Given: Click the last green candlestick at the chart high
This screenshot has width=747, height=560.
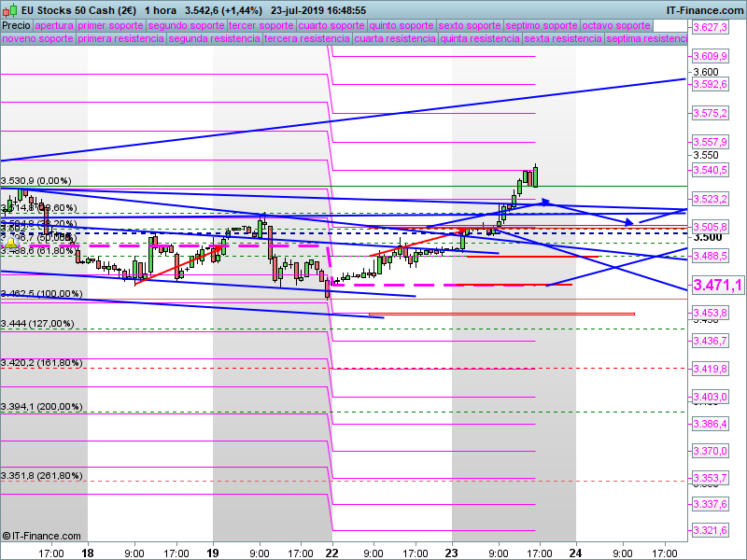Looking at the screenshot, I should pos(536,175).
